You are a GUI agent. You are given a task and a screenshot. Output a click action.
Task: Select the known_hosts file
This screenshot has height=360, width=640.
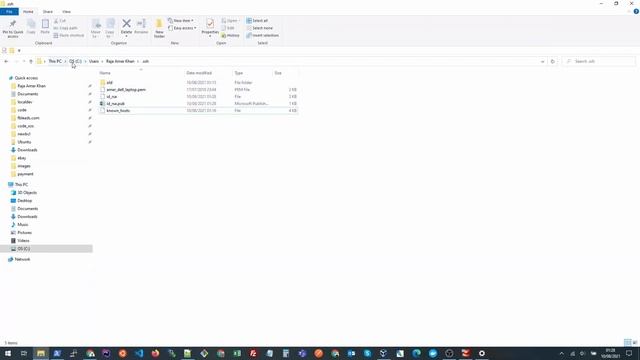coord(198,111)
